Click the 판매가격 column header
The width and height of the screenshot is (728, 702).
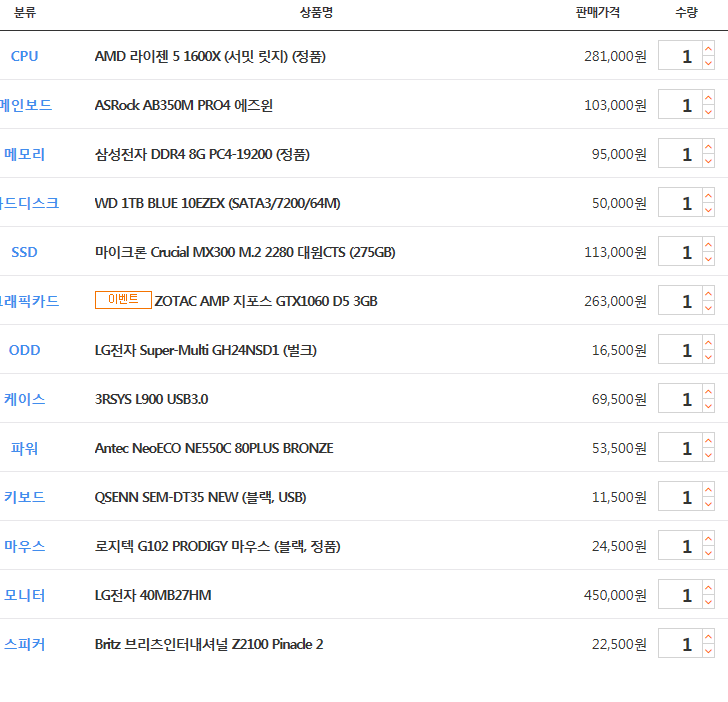point(598,12)
